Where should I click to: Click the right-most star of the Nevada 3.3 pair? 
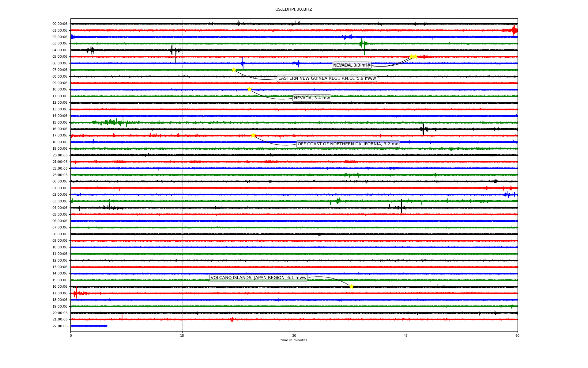coord(415,56)
